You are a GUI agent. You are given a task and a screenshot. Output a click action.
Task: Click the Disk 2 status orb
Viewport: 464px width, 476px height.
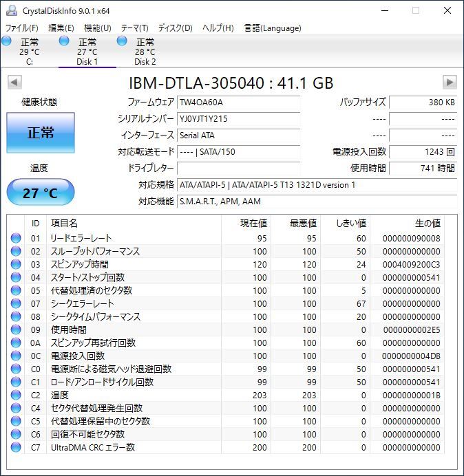(x=122, y=41)
